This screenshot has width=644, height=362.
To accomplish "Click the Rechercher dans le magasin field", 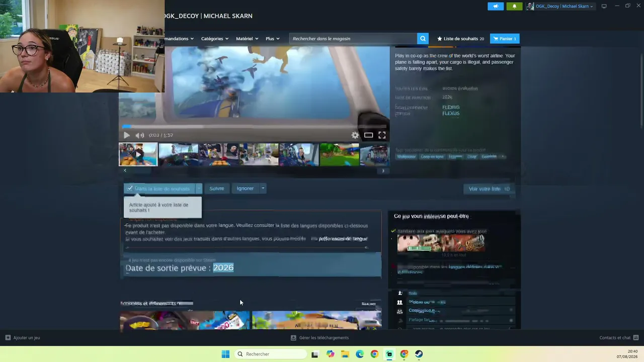I will 353,39.
